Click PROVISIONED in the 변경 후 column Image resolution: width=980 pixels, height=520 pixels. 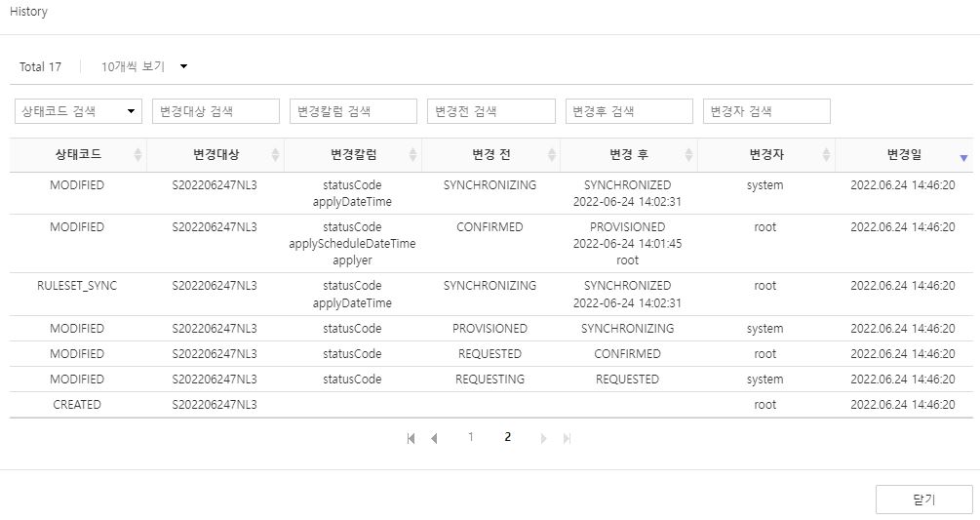[x=628, y=227]
